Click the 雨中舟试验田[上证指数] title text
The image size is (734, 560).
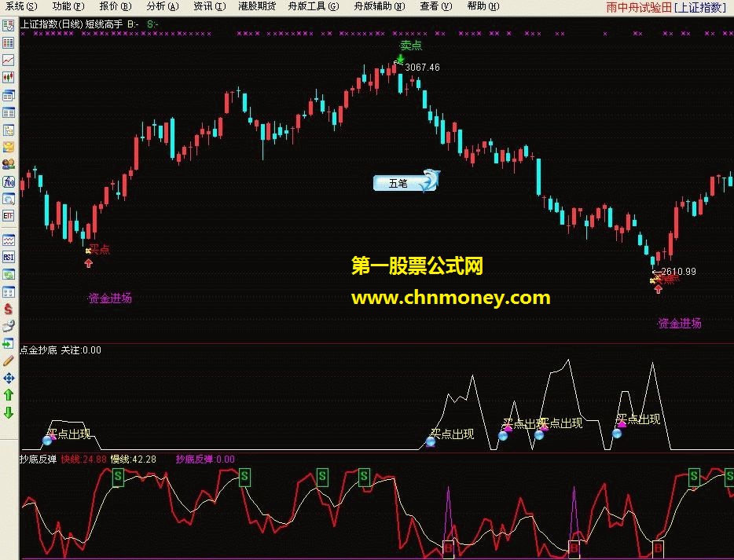tap(666, 7)
